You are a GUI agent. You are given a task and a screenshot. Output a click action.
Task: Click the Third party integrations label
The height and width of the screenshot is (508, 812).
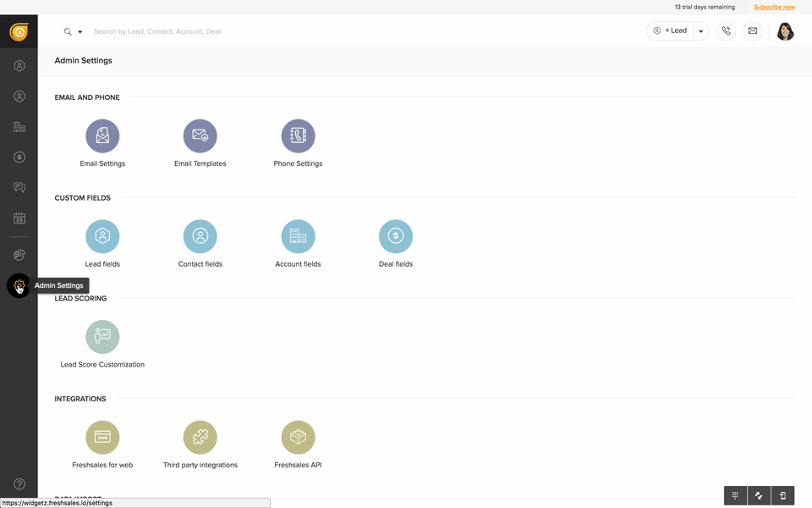[x=200, y=465]
